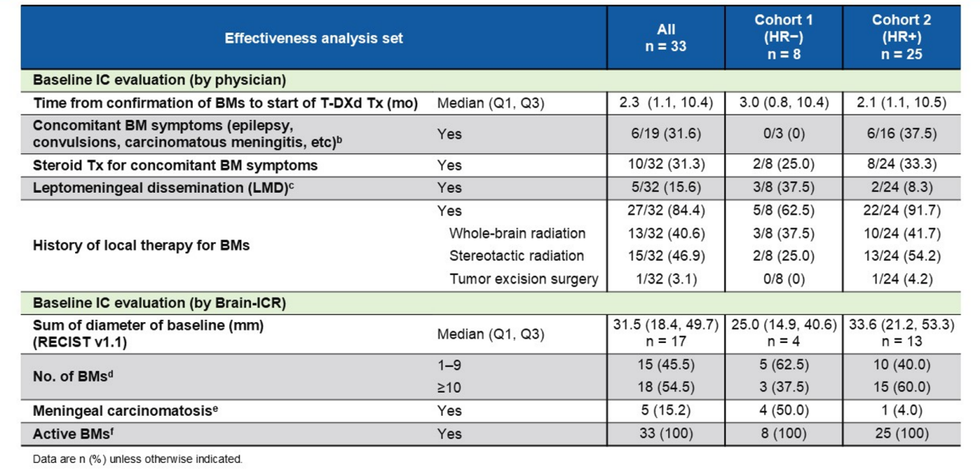Click the "Stereotactic radiation" sub-row label

[x=516, y=256]
